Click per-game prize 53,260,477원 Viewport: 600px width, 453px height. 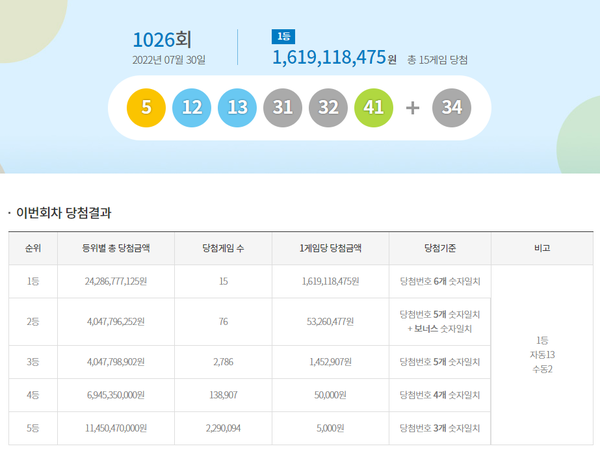(x=330, y=322)
